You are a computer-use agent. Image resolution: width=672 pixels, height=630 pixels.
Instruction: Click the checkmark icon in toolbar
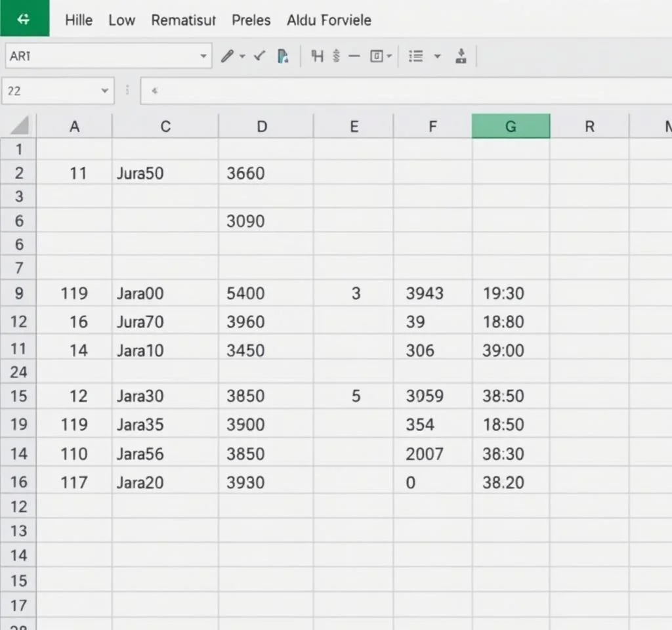[x=260, y=56]
